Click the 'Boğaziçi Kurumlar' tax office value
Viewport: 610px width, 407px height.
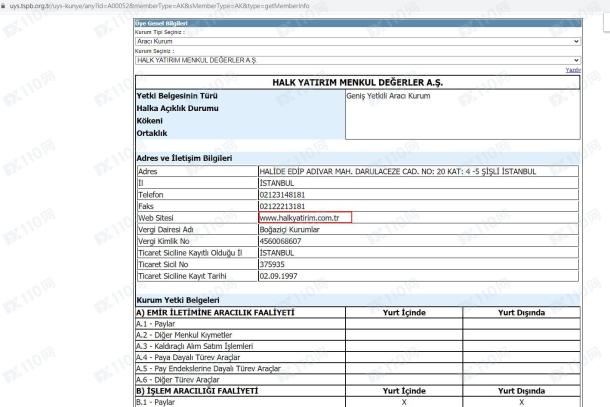tap(289, 230)
